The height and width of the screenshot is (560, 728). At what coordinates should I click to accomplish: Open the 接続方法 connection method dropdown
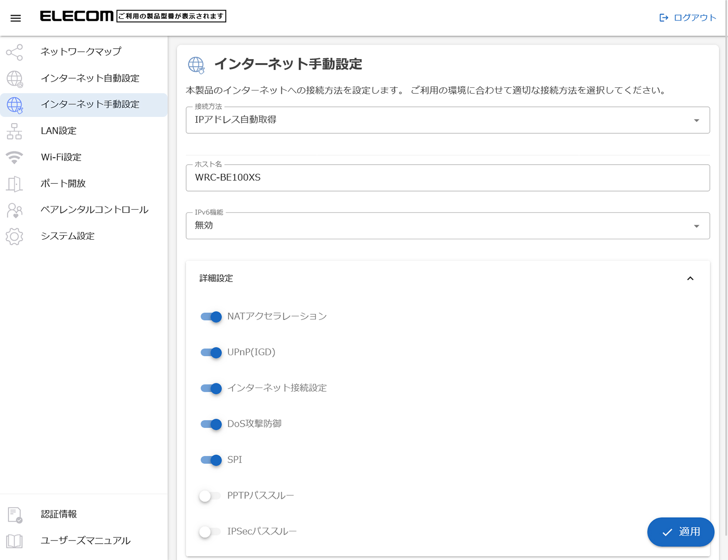(x=447, y=120)
